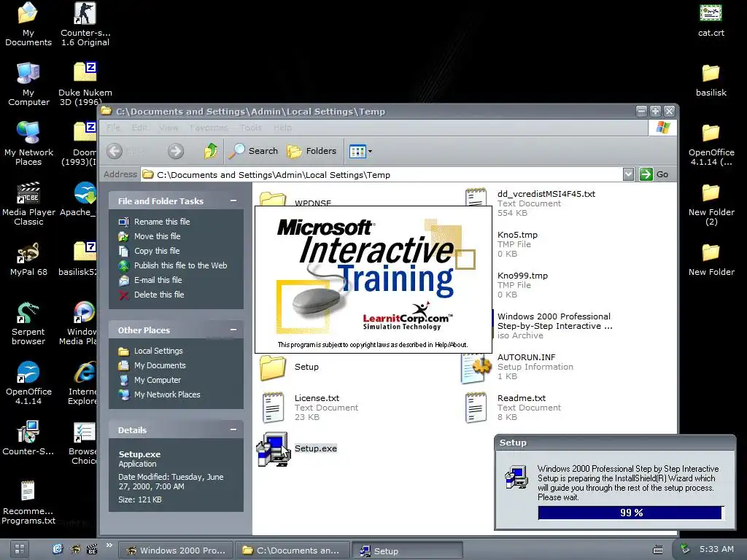Open Counter-Strike 1.6 Original shortcut
This screenshot has height=560, width=747.
[x=85, y=24]
